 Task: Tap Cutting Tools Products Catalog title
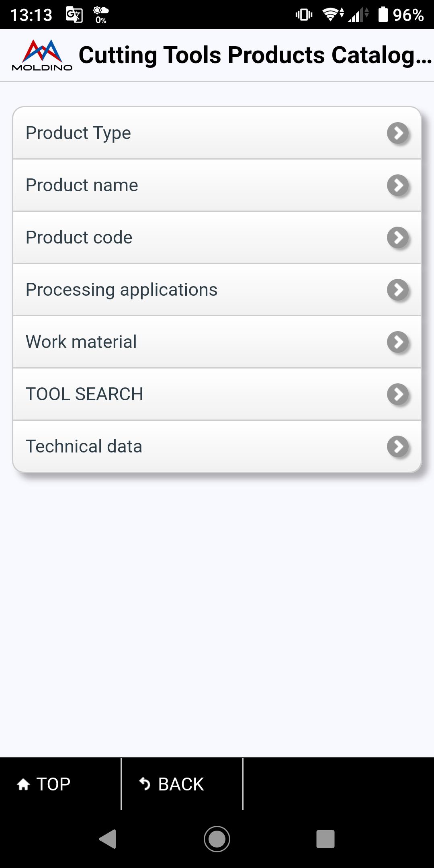pyautogui.click(x=255, y=55)
